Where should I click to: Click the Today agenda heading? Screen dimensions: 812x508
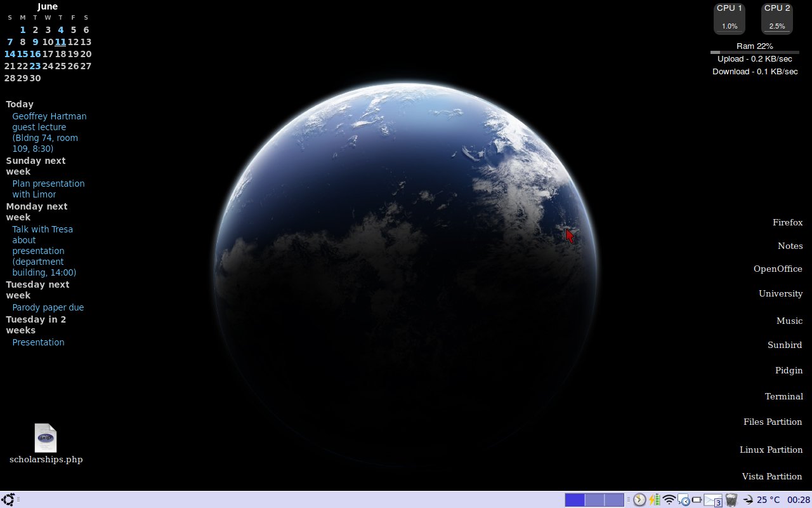pyautogui.click(x=20, y=104)
